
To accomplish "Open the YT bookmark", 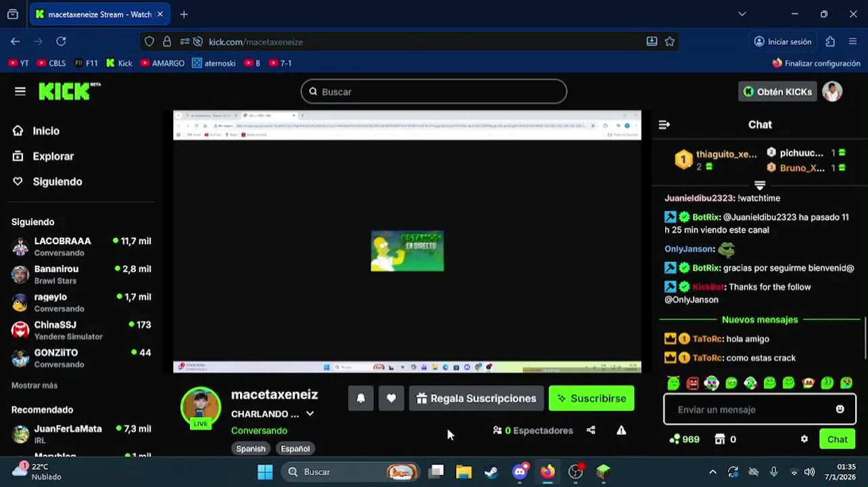I will tap(19, 63).
